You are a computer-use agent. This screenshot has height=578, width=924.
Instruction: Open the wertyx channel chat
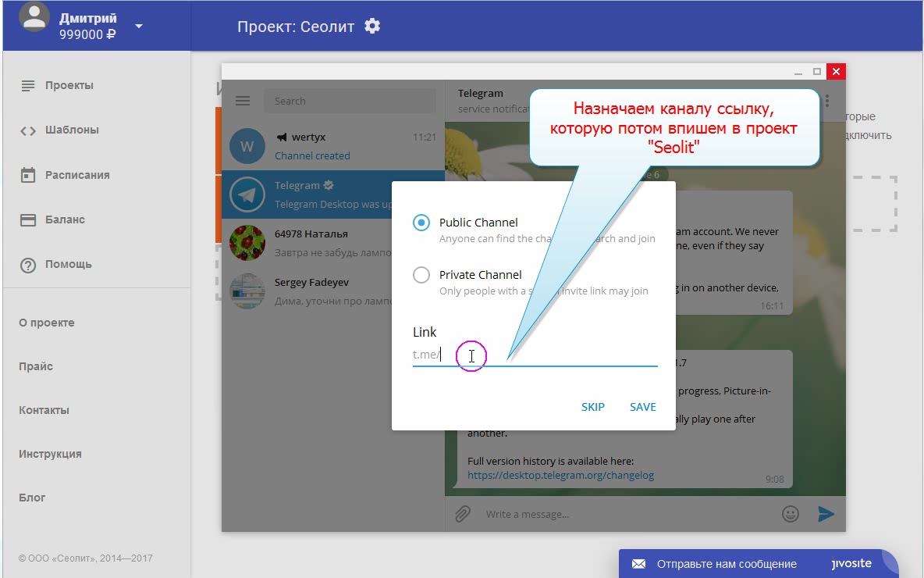point(333,146)
